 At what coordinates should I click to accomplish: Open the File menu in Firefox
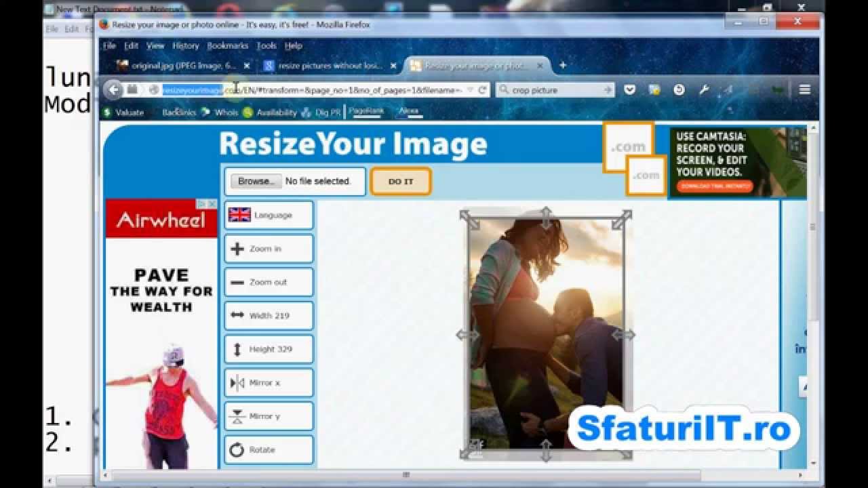109,45
